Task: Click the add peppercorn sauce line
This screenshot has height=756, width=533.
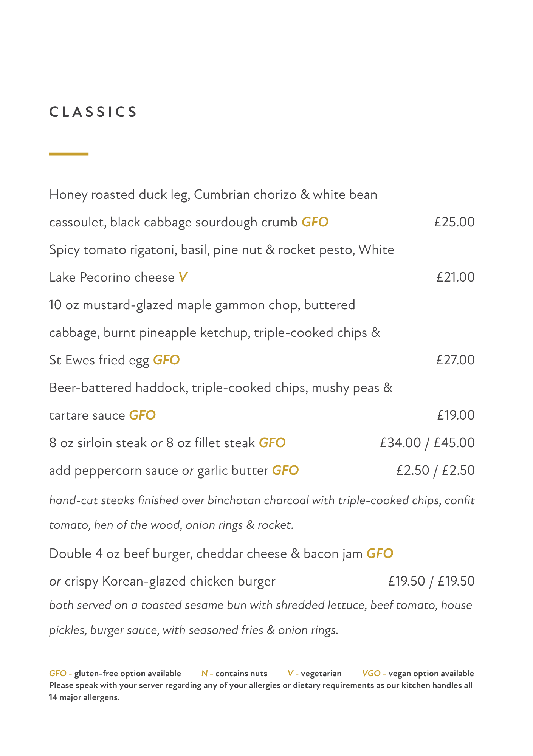Action: point(174,471)
